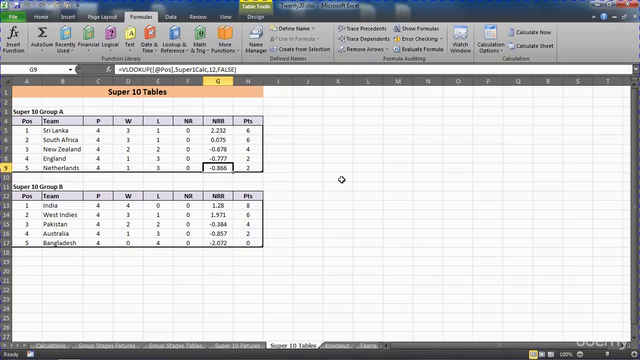Open Logical functions library
Viewport: 640px width, 360px height.
click(x=110, y=39)
